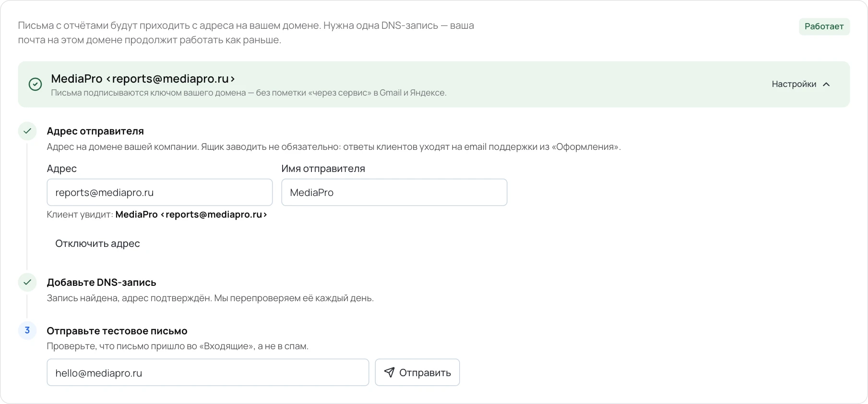Image resolution: width=868 pixels, height=404 pixels.
Task: Click the Отправить button
Action: pos(417,372)
